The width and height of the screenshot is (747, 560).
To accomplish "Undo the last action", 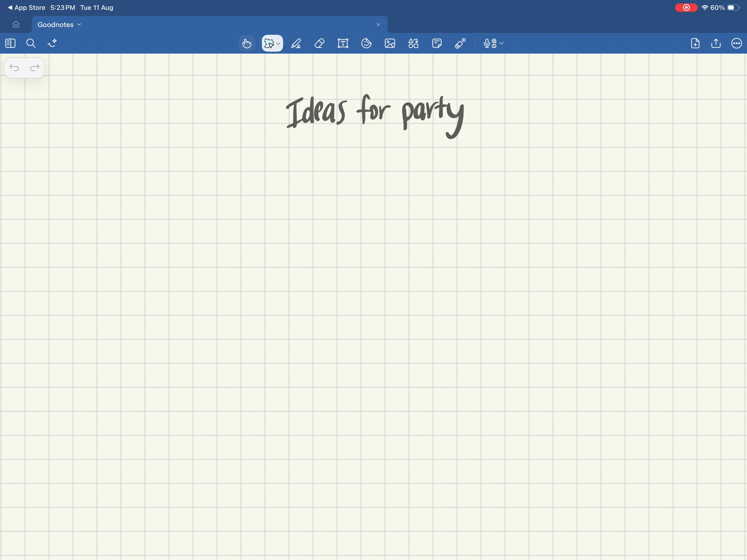I will point(14,68).
